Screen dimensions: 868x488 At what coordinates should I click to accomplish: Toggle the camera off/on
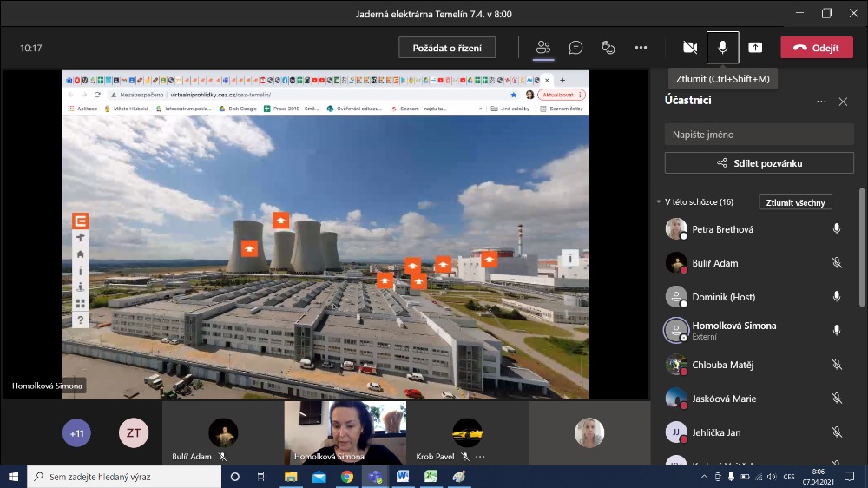coord(690,48)
